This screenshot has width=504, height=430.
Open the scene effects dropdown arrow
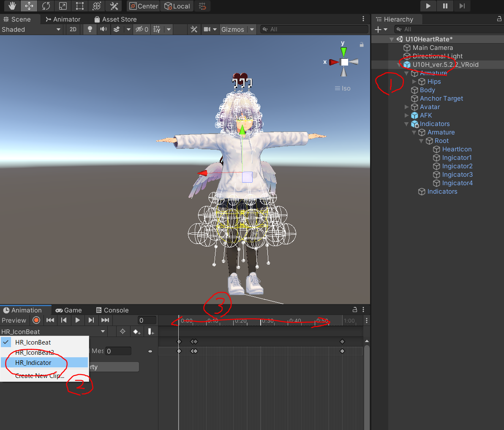(x=128, y=29)
